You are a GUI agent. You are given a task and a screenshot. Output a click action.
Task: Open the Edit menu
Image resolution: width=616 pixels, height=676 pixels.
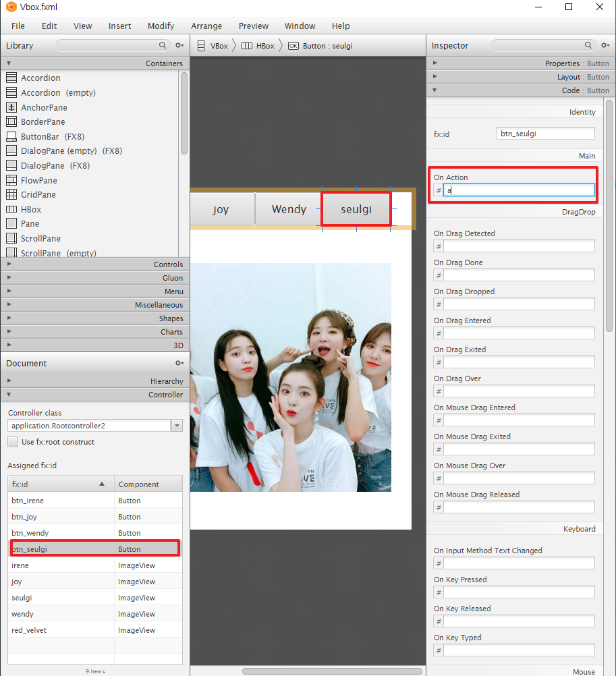pos(49,26)
